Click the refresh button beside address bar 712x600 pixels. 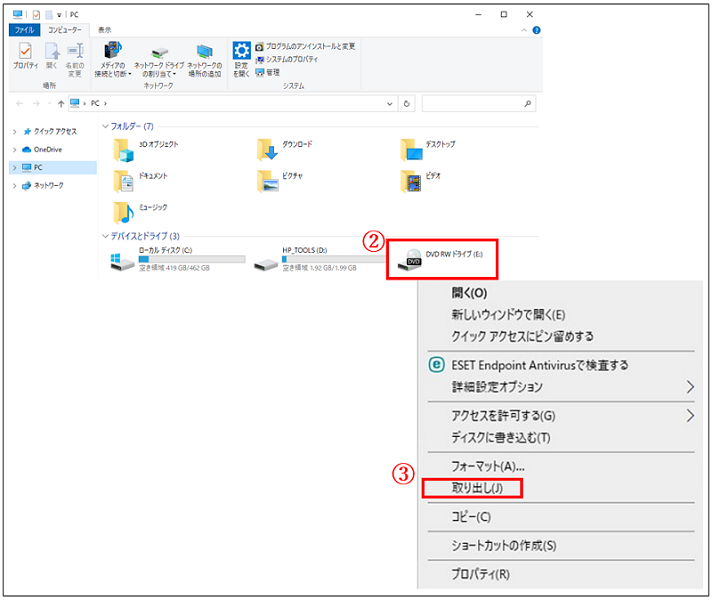click(x=406, y=103)
